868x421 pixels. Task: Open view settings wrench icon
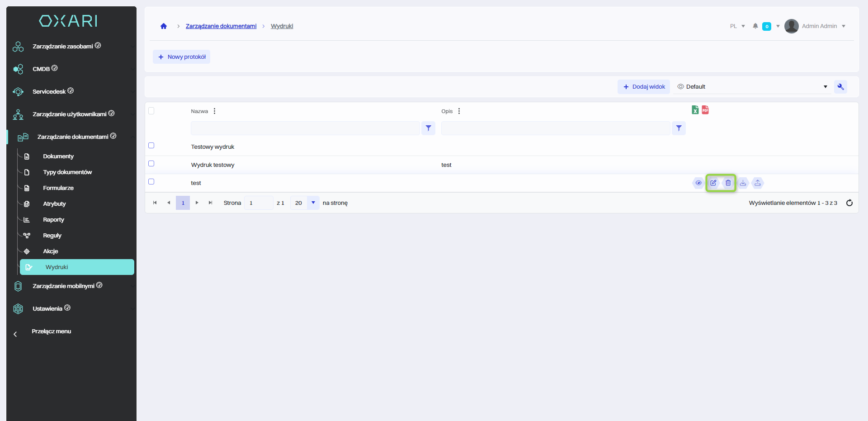point(840,87)
